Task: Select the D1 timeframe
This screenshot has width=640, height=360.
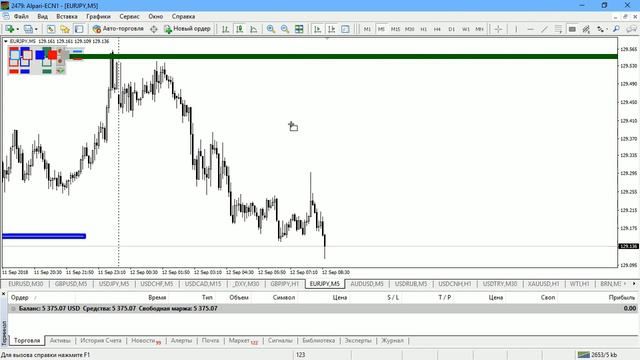Action: [x=451, y=29]
